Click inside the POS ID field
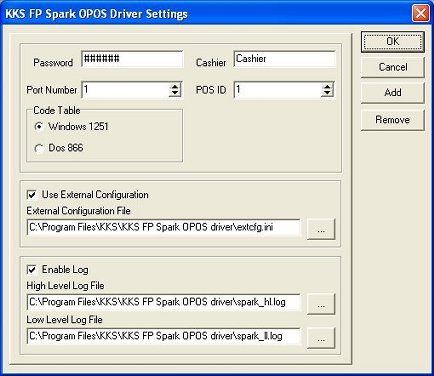This screenshot has height=376, width=434. pos(277,90)
